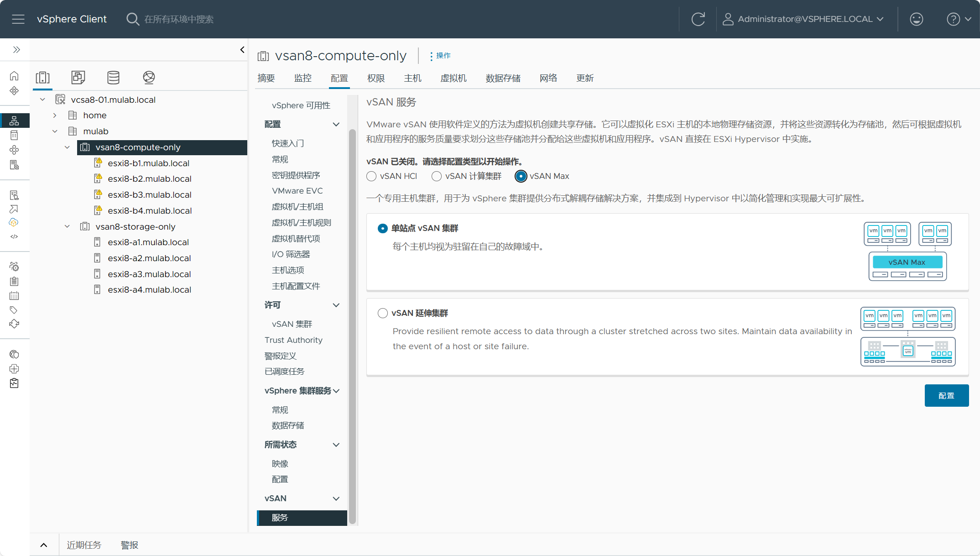Open Events calendar sidebar icon

[x=14, y=296]
